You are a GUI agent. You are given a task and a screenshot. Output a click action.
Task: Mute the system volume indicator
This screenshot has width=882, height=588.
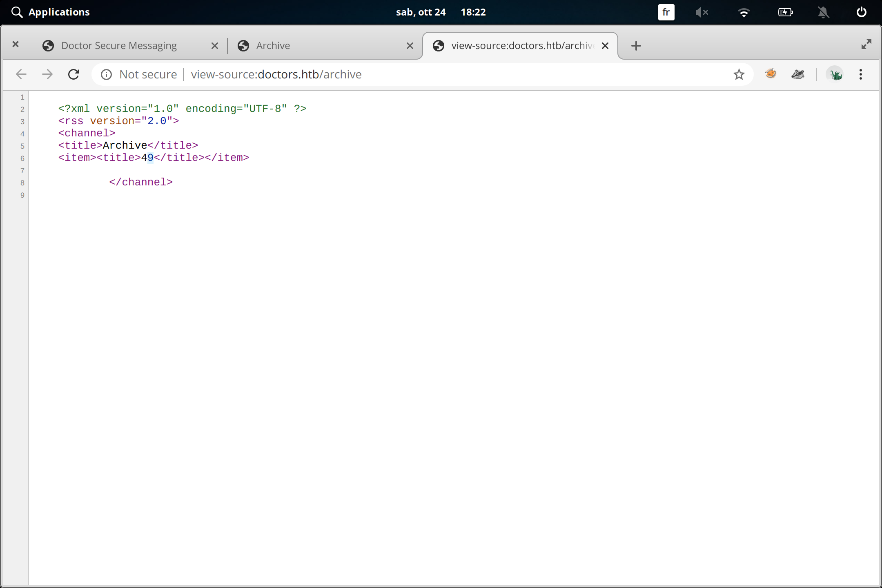tap(702, 12)
